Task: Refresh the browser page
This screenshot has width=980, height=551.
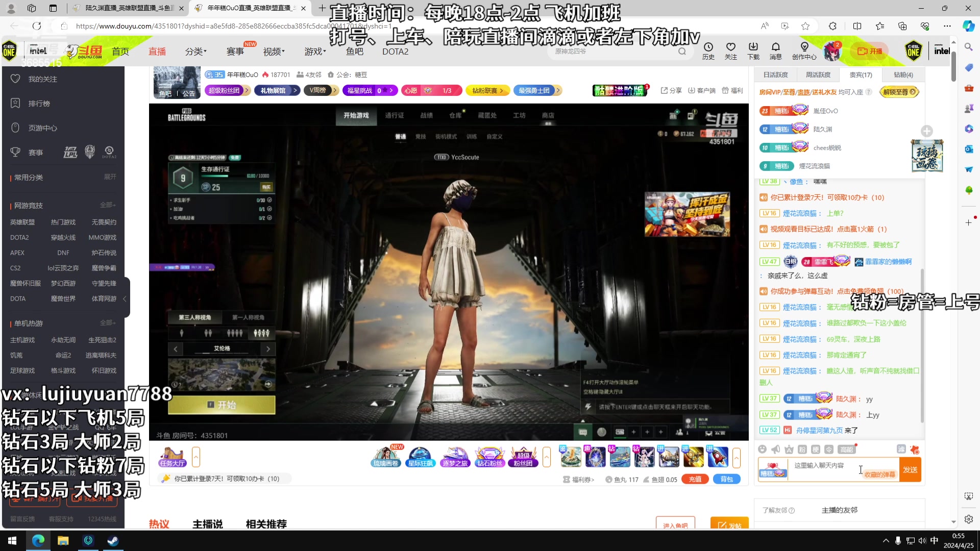Action: pos(37,26)
